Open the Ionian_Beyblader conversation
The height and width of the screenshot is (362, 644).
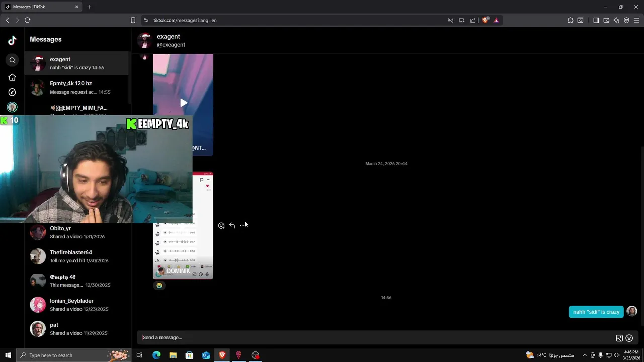76,305
